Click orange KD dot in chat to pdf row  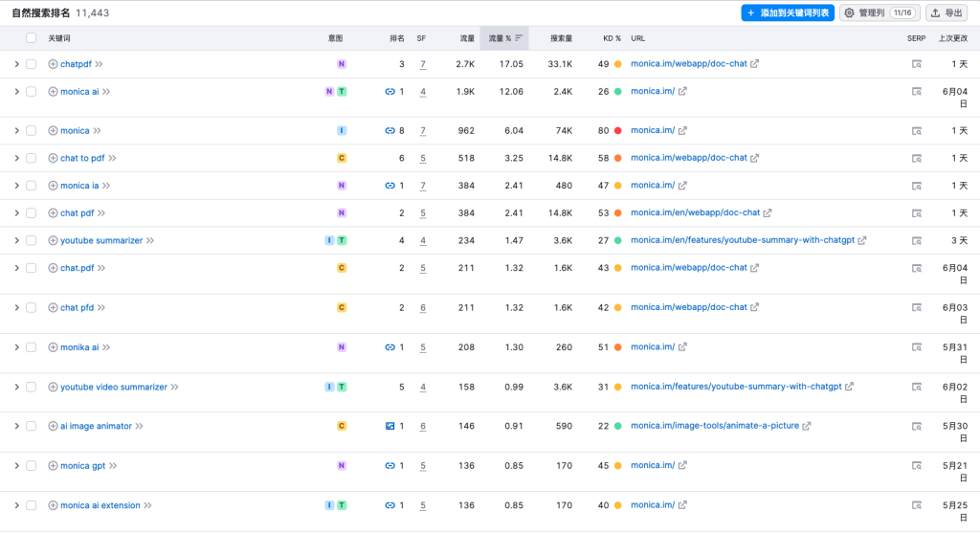[617, 158]
